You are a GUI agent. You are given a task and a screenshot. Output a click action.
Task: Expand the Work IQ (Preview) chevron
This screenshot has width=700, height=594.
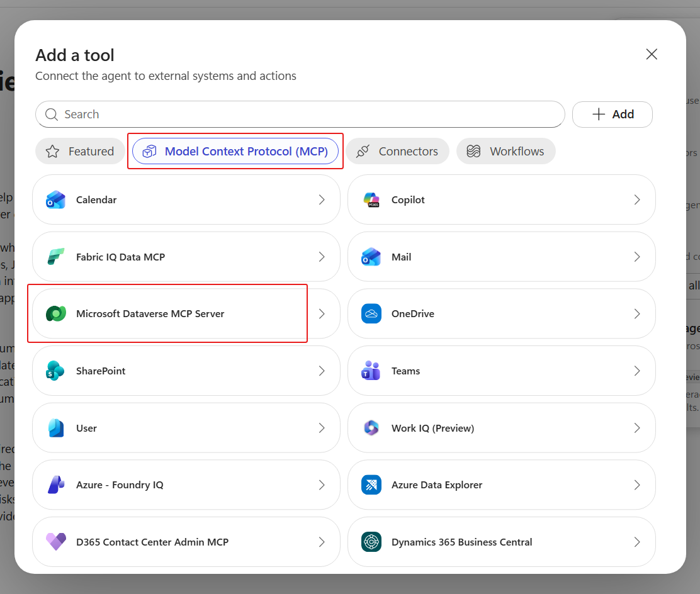637,428
